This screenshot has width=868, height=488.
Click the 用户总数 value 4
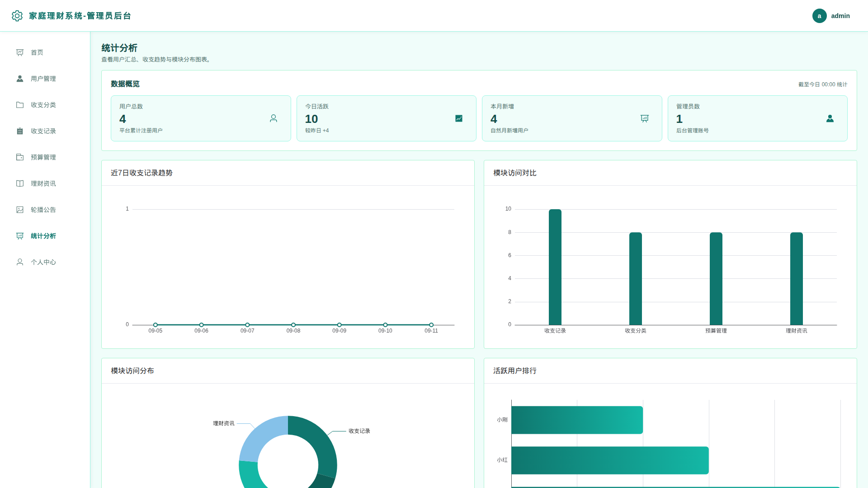[x=123, y=119]
